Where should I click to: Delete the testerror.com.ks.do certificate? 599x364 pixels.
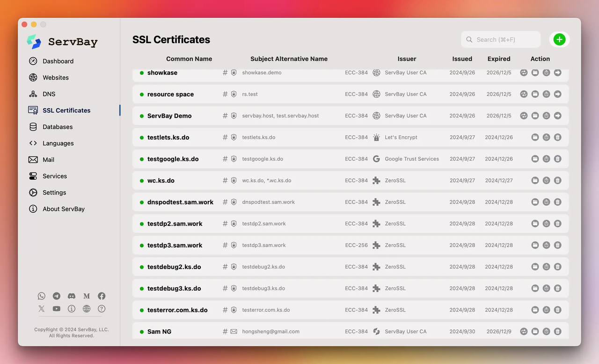[557, 310]
